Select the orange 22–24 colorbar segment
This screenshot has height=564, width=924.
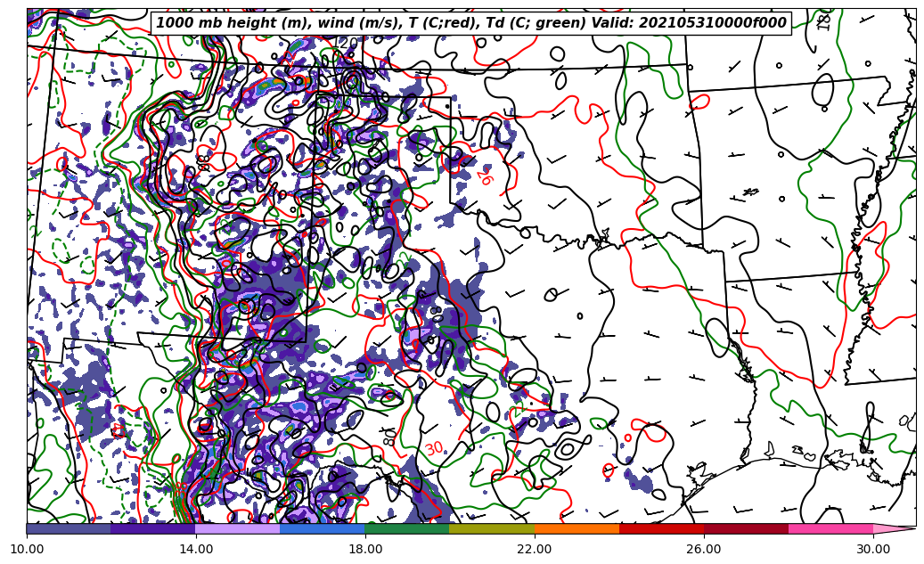click(576, 528)
